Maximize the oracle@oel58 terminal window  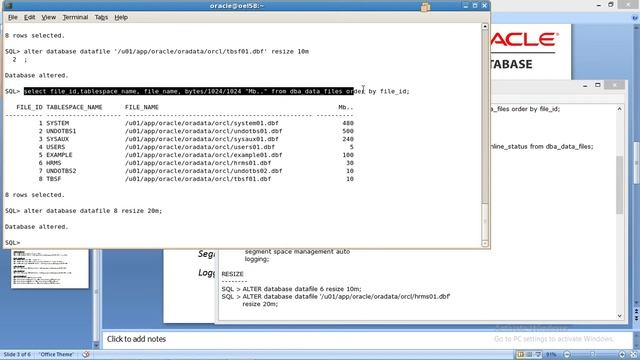coord(475,6)
